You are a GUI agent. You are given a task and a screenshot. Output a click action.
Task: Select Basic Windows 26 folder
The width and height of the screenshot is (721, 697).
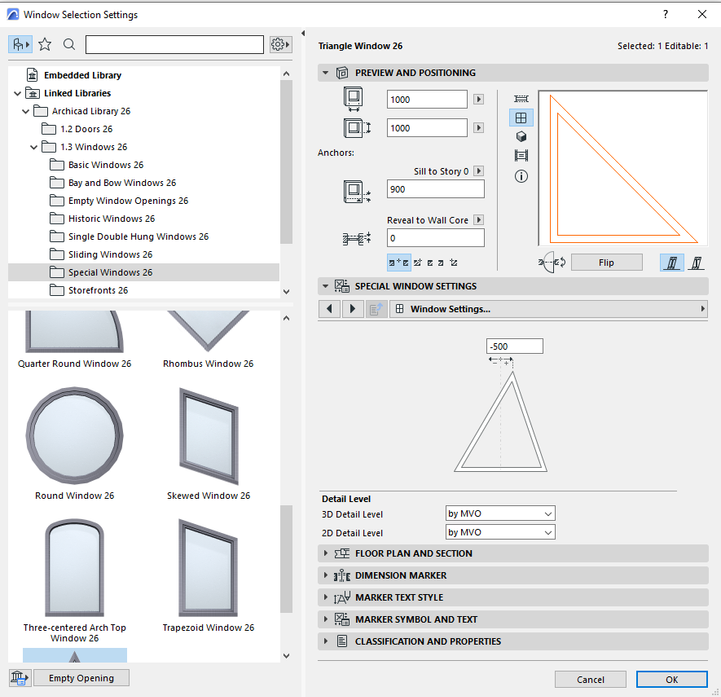point(106,165)
